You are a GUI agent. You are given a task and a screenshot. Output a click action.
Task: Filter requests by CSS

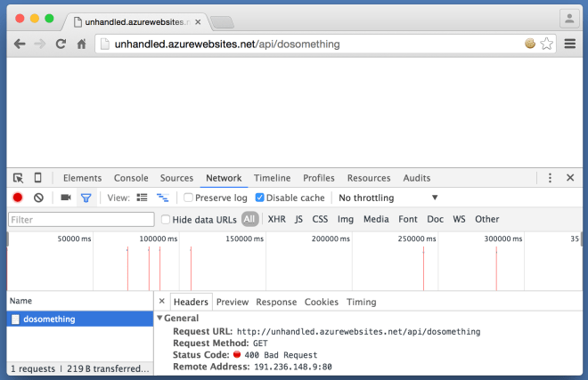point(320,219)
